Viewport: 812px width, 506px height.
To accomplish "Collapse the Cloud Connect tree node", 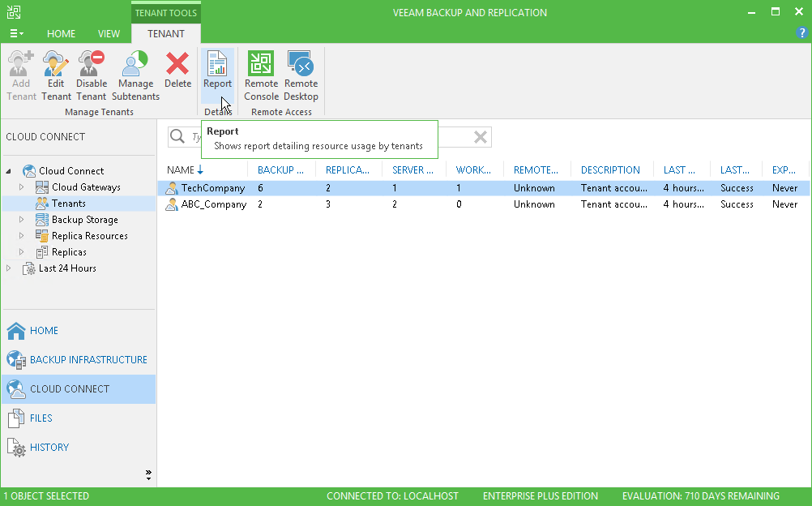I will (9, 171).
